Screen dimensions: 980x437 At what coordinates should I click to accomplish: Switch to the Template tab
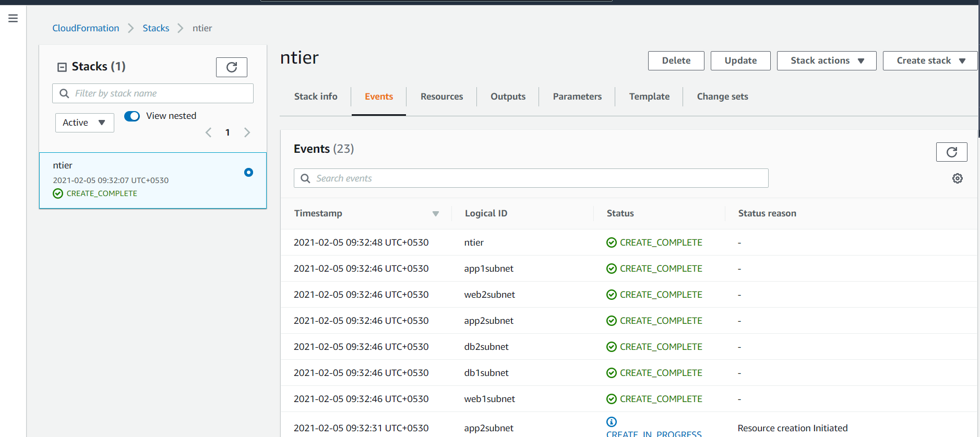649,96
